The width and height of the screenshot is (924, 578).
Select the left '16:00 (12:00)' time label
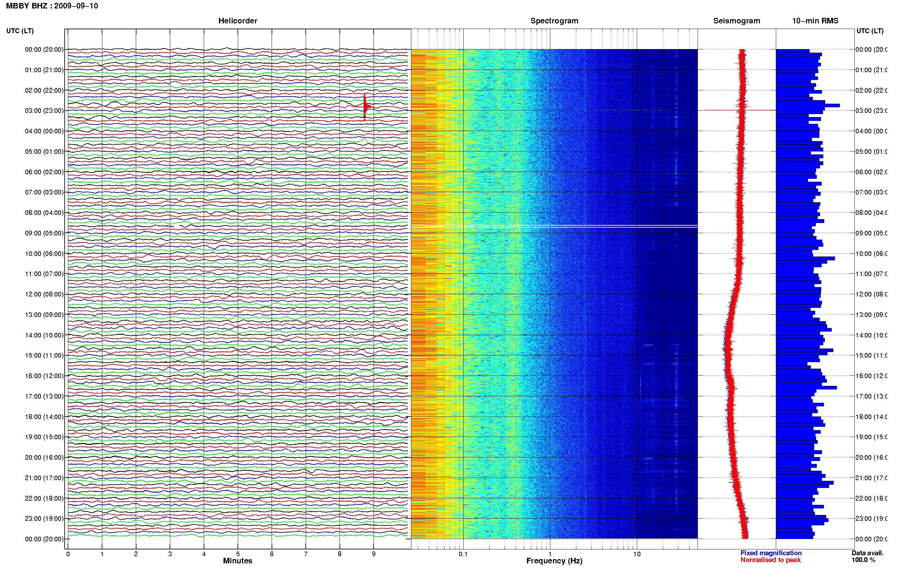tap(44, 376)
